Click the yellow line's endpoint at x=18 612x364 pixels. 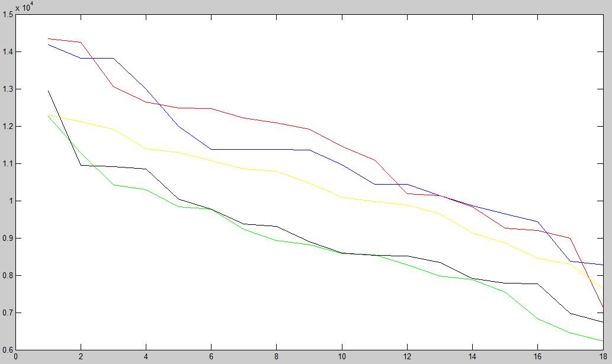pos(603,288)
